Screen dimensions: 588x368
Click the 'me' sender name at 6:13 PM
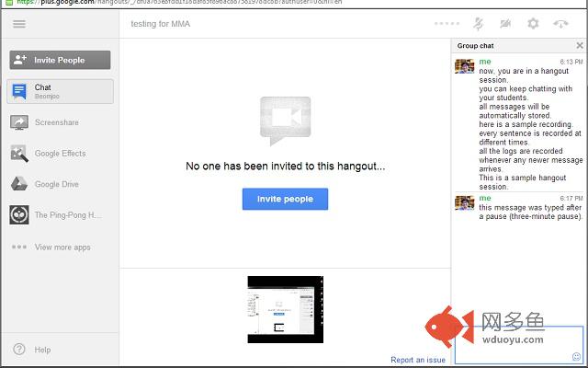pos(485,62)
